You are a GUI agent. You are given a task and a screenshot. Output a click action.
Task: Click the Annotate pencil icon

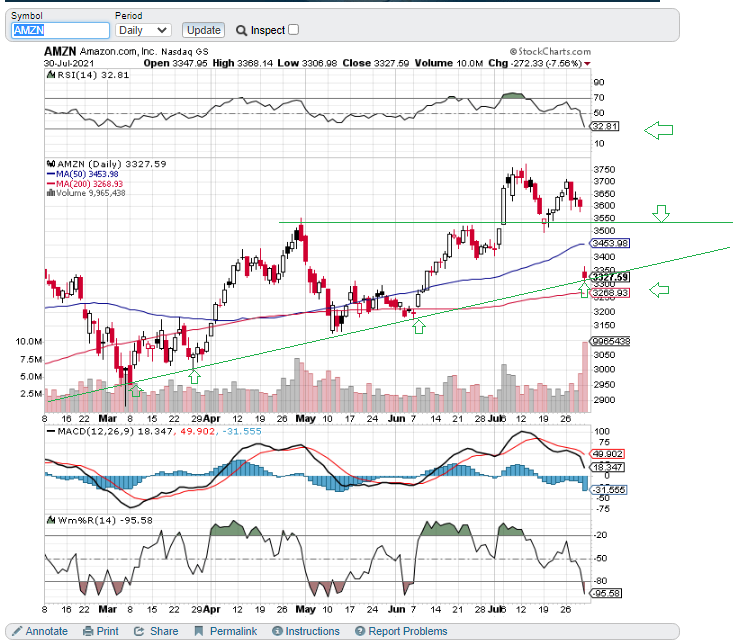pyautogui.click(x=17, y=631)
